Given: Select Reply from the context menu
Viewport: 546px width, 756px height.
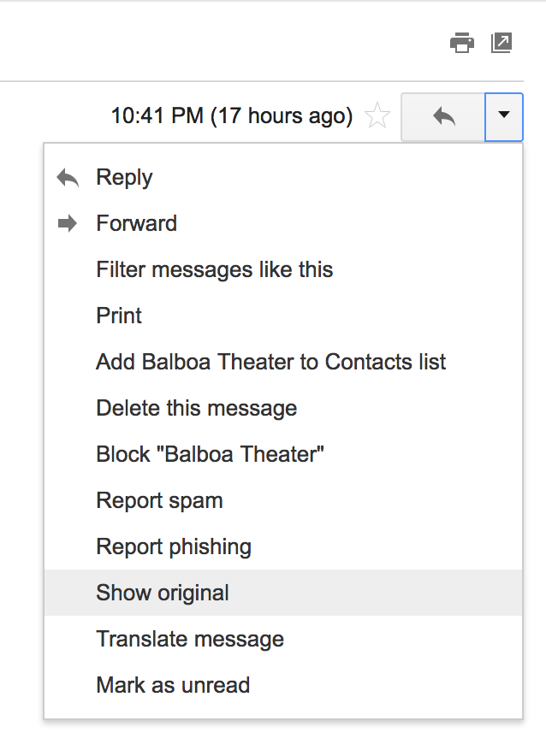Looking at the screenshot, I should [x=124, y=177].
